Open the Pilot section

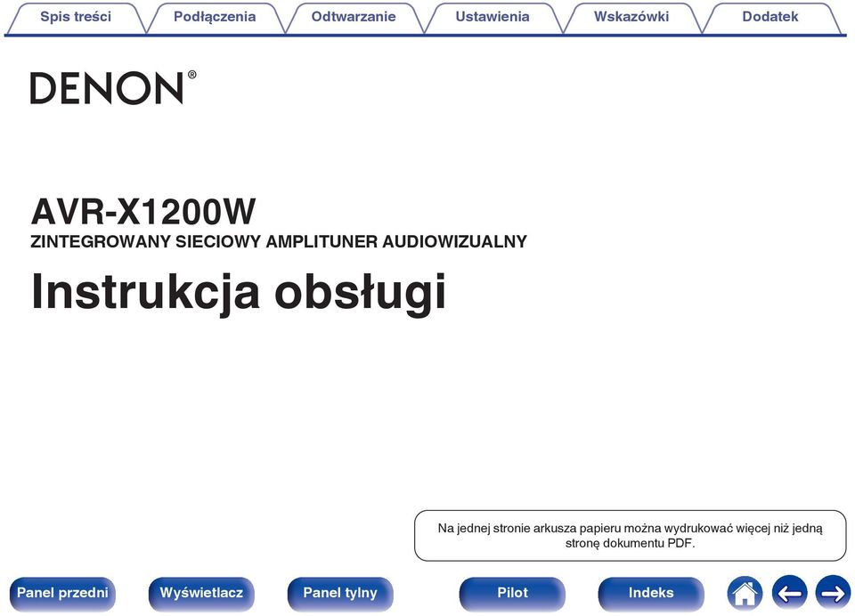click(x=512, y=594)
